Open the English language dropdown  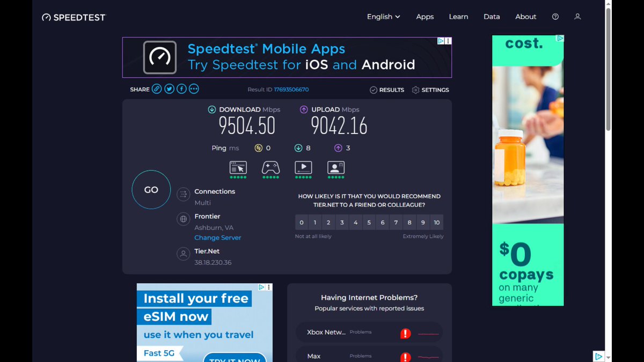pos(383,17)
